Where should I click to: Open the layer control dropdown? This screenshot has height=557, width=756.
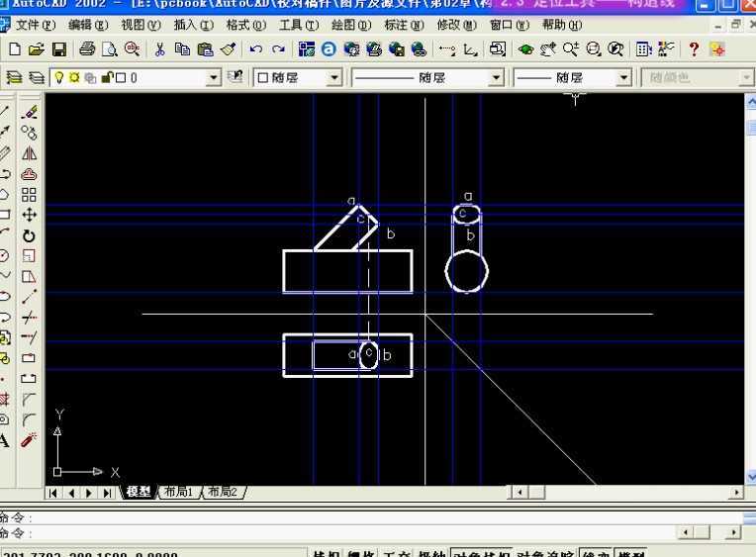pyautogui.click(x=213, y=77)
